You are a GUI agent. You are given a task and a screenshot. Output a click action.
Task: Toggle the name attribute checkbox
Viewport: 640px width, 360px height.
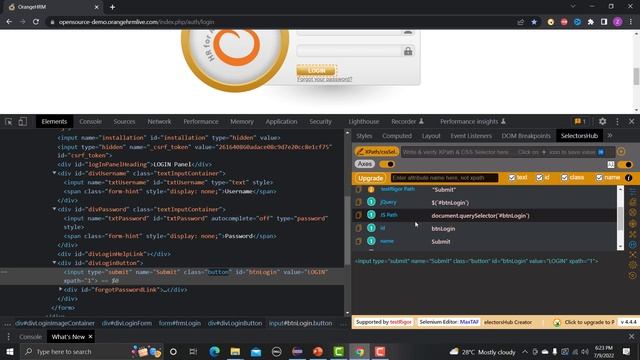(599, 178)
